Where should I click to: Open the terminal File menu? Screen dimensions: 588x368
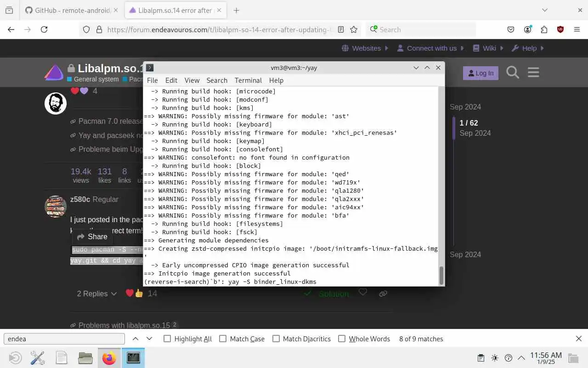153,80
